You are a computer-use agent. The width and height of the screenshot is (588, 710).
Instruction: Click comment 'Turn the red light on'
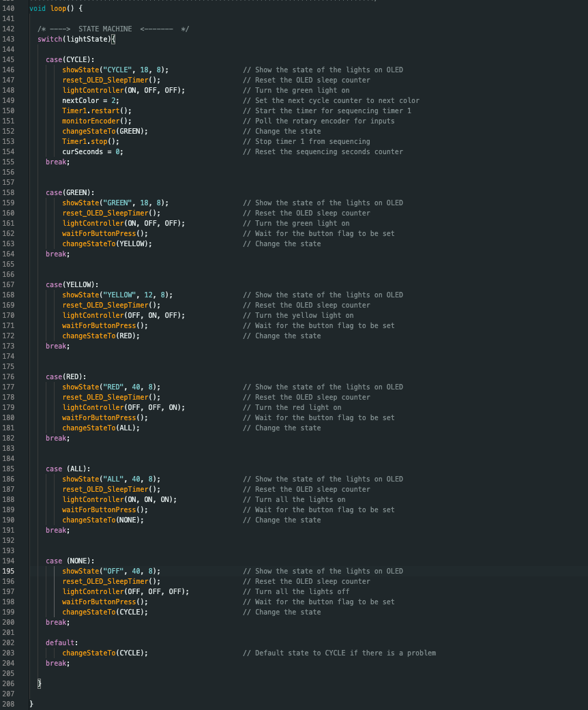point(292,408)
